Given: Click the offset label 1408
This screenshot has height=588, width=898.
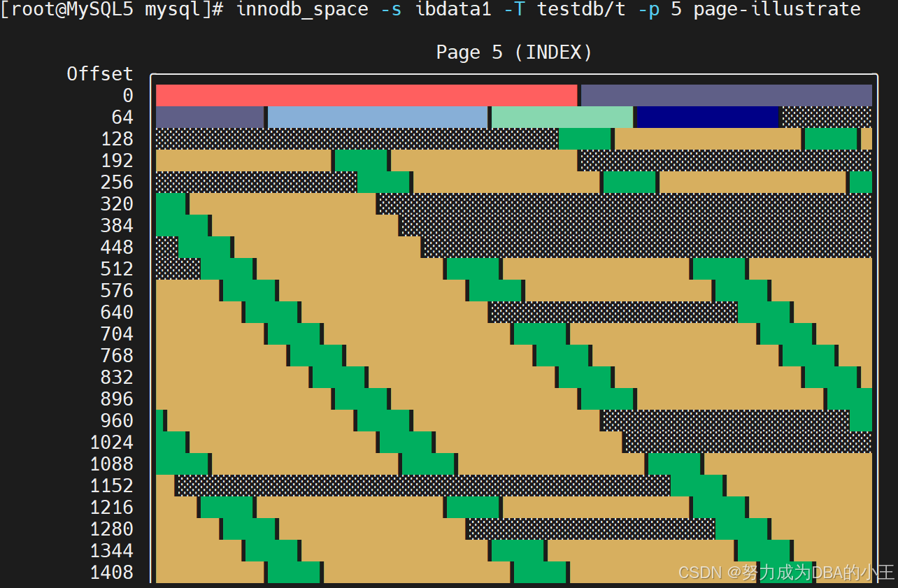Looking at the screenshot, I should [x=111, y=573].
